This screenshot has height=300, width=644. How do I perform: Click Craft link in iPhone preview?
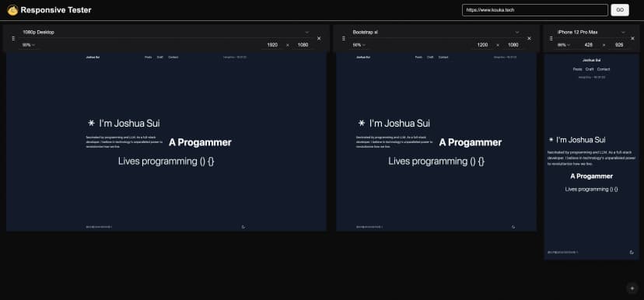(x=590, y=69)
